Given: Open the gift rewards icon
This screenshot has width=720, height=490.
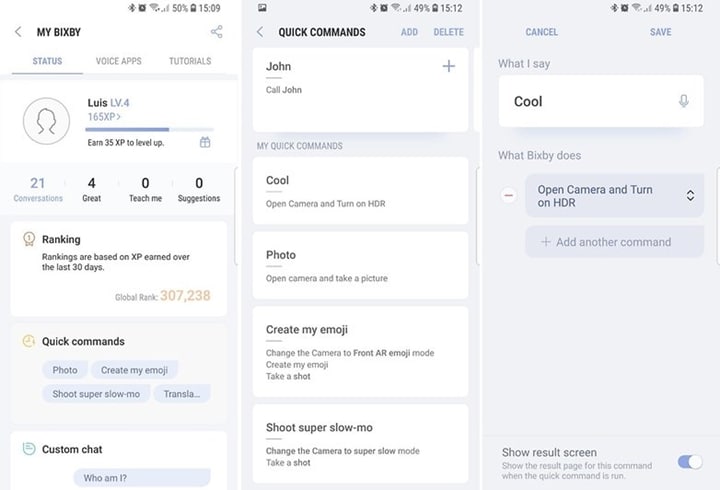Looking at the screenshot, I should pos(205,142).
